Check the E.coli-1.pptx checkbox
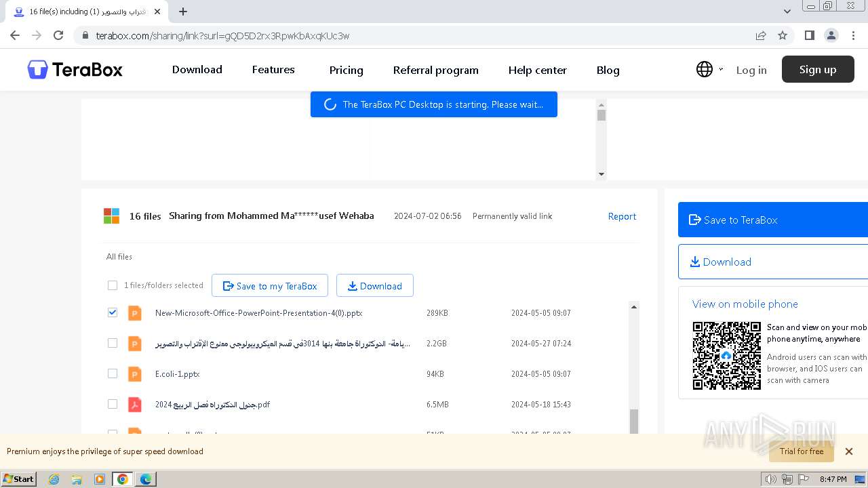Image resolution: width=868 pixels, height=488 pixels. click(113, 373)
